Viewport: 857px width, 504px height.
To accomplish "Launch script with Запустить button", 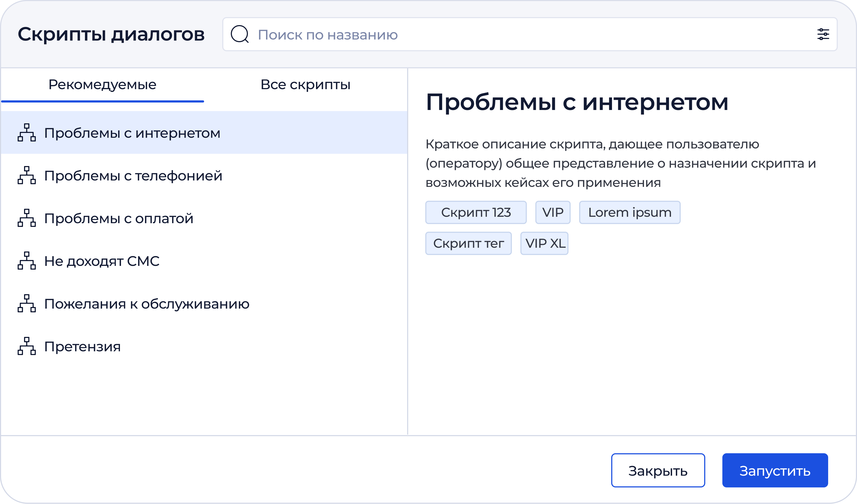I will click(775, 470).
